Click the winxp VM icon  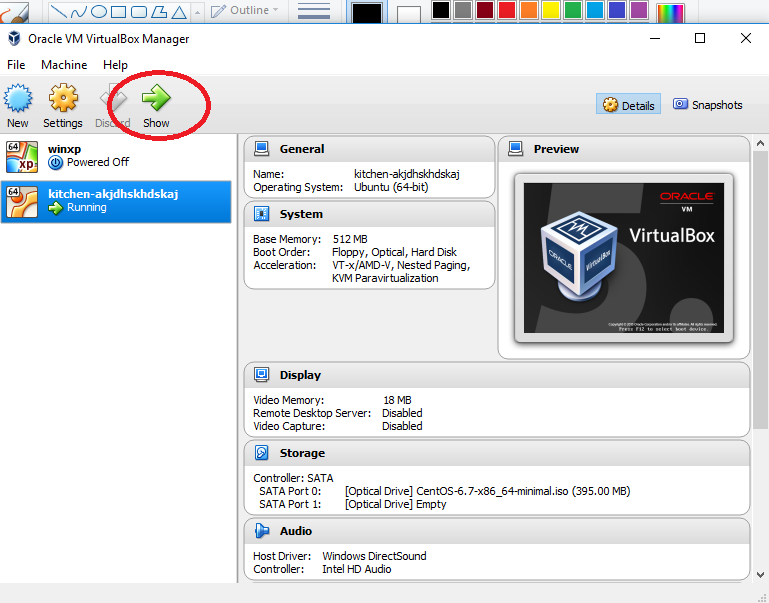tap(22, 157)
